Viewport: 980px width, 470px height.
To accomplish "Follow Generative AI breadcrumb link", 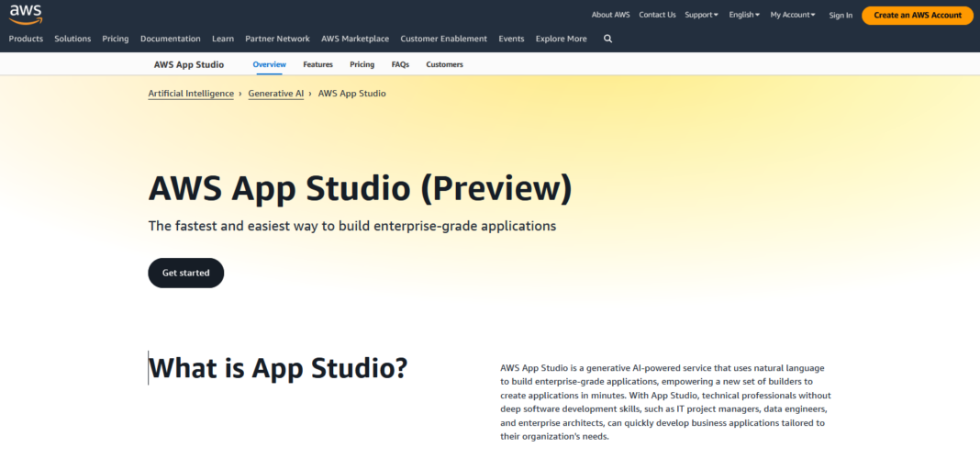I will 275,94.
